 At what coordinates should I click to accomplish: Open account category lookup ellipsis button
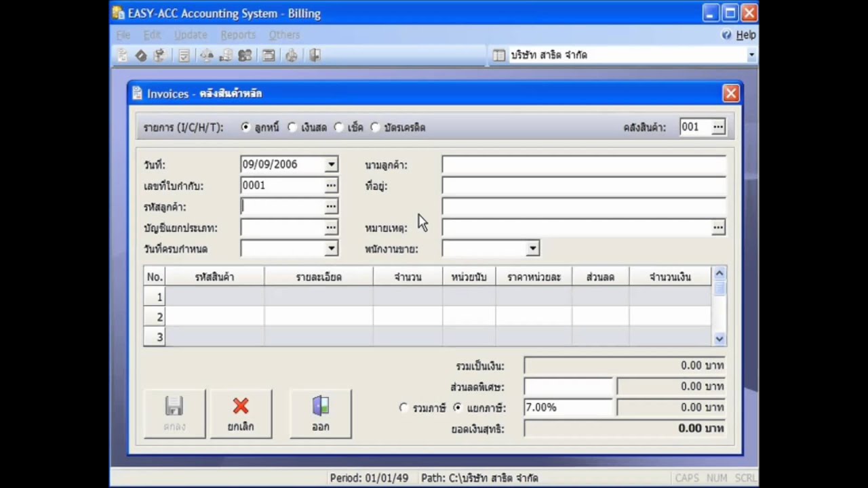[x=330, y=228]
